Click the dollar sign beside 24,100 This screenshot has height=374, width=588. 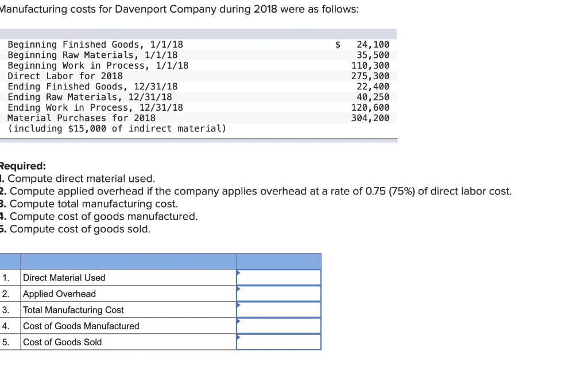[338, 44]
